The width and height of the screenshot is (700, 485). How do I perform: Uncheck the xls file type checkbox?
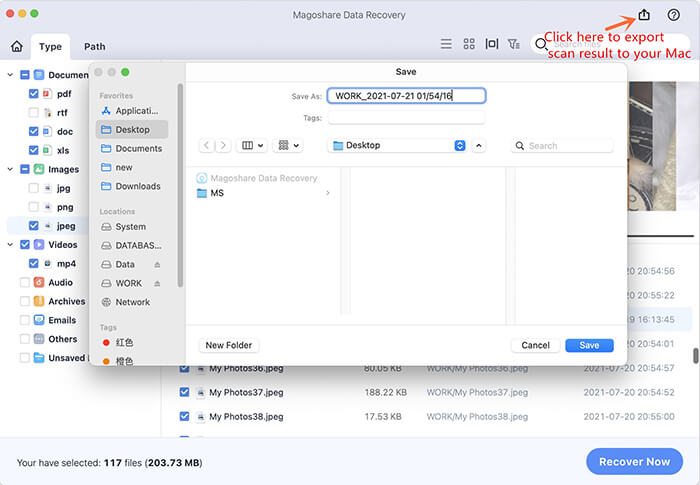pos(33,150)
